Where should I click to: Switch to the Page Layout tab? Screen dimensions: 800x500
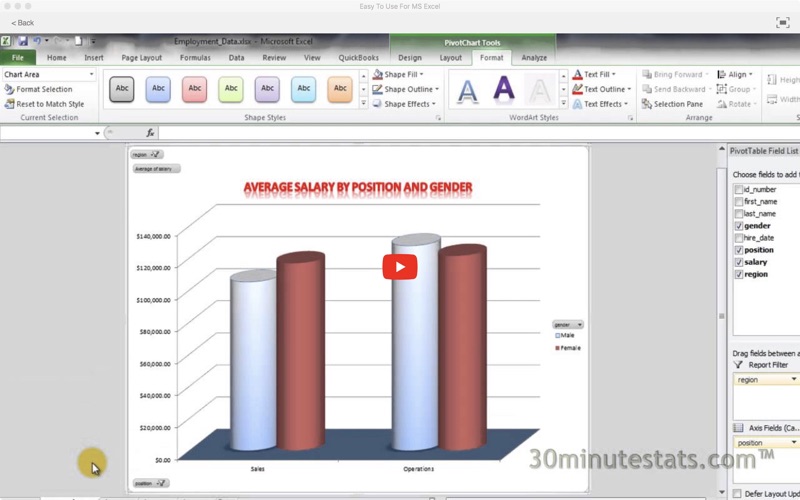coord(142,58)
